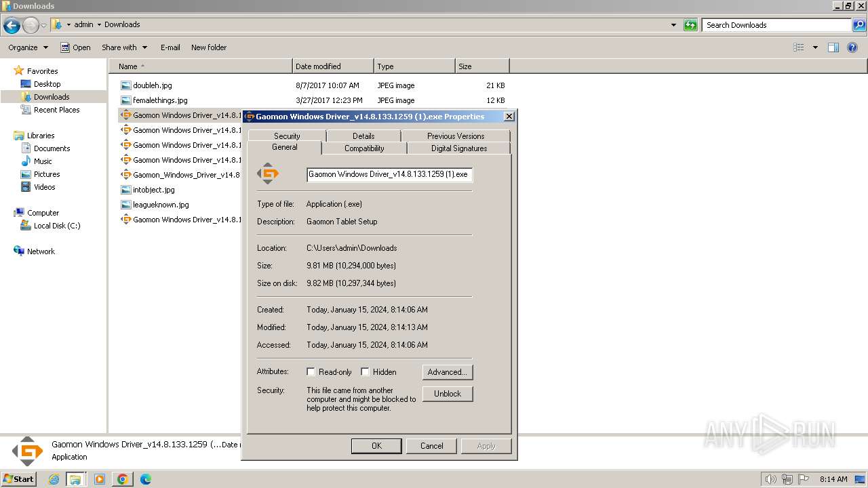Open the Videos library
868x488 pixels.
pyautogui.click(x=45, y=187)
